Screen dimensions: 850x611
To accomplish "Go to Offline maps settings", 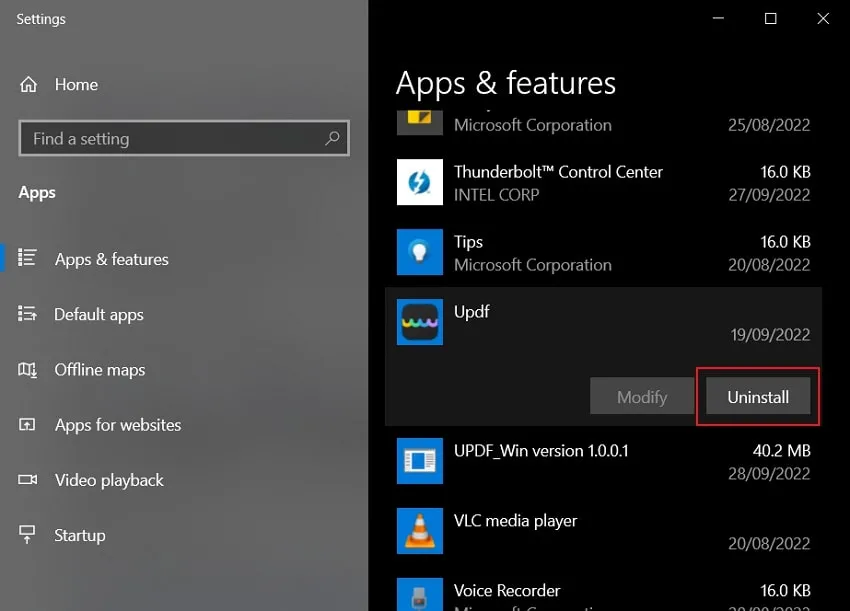I will click(100, 370).
